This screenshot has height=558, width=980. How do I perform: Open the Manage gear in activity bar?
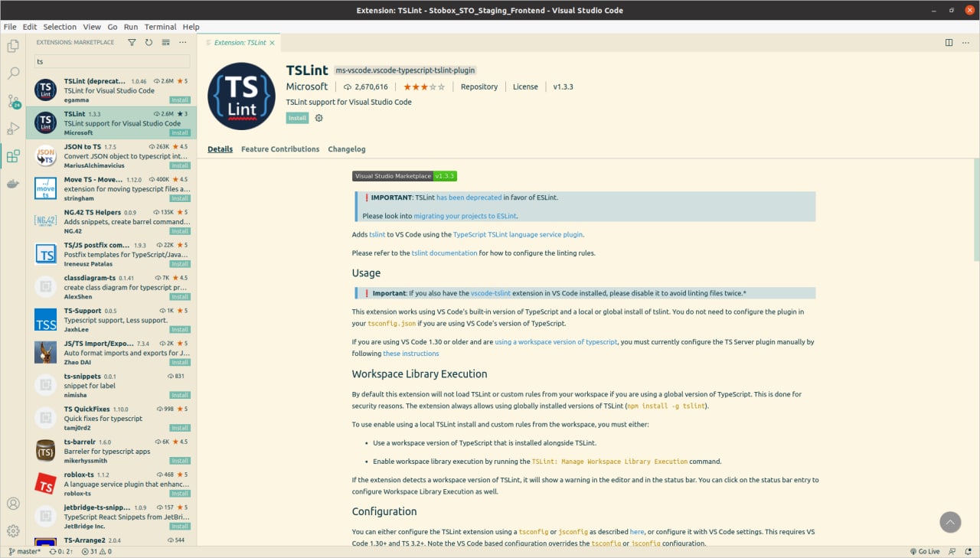13,530
